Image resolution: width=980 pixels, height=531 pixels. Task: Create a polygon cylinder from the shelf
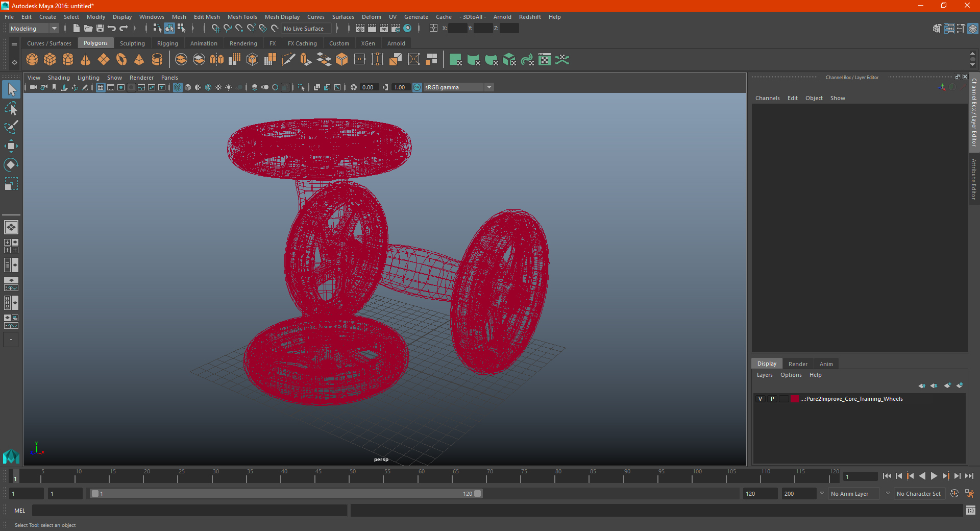point(68,60)
